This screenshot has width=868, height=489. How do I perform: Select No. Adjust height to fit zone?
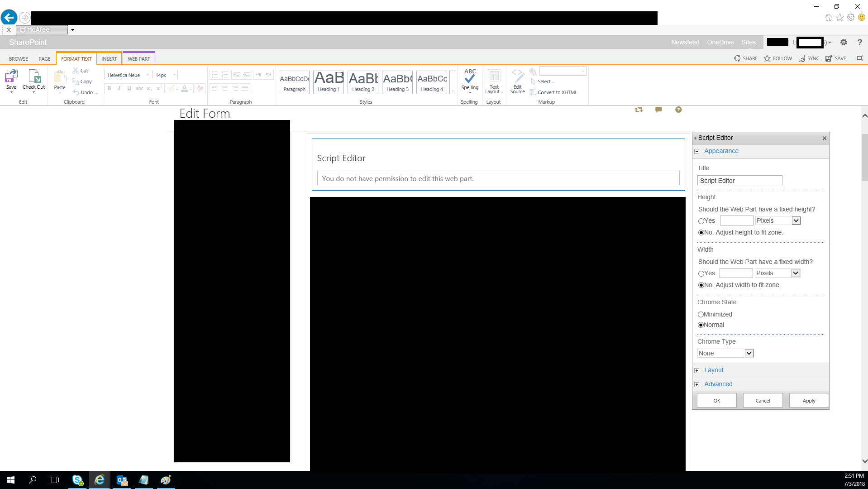coord(701,233)
